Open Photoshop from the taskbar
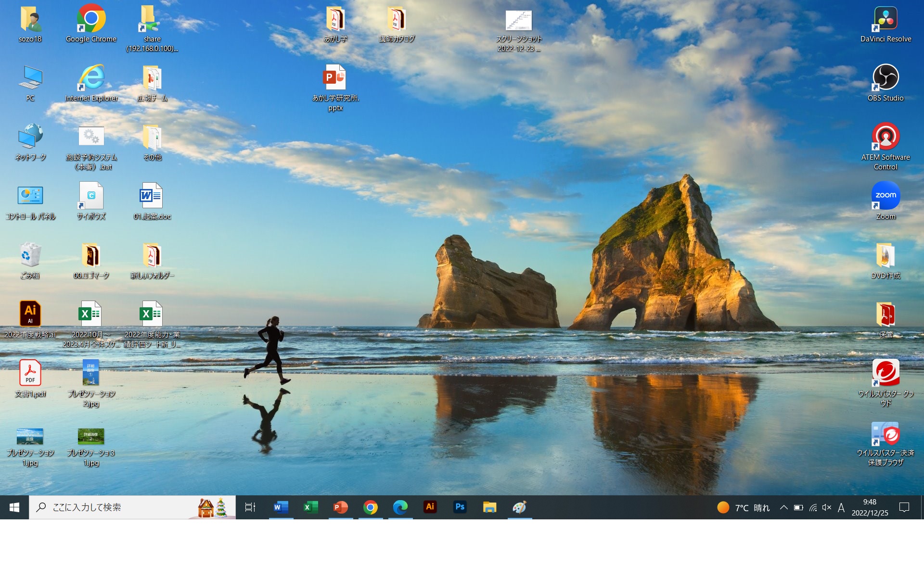 pos(460,507)
